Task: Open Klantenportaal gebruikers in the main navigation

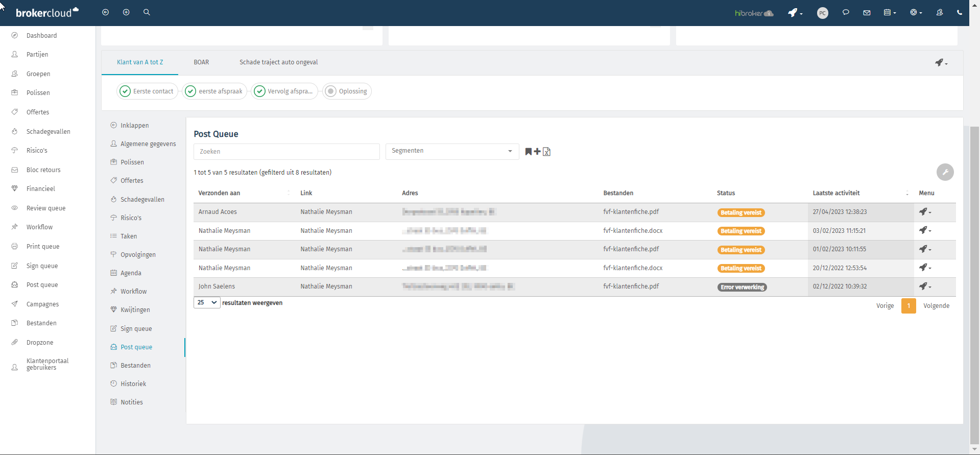Action: 47,364
